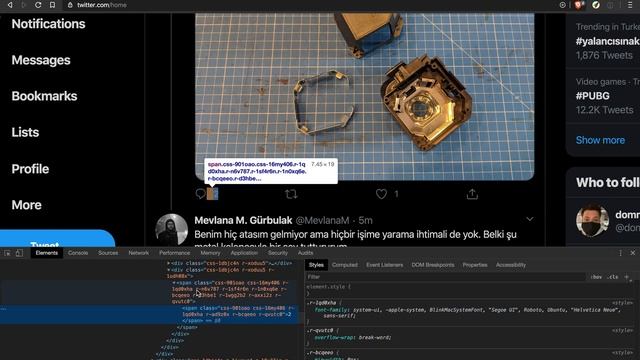
Task: Open the DevTools three-dot options menu
Action: [620, 253]
